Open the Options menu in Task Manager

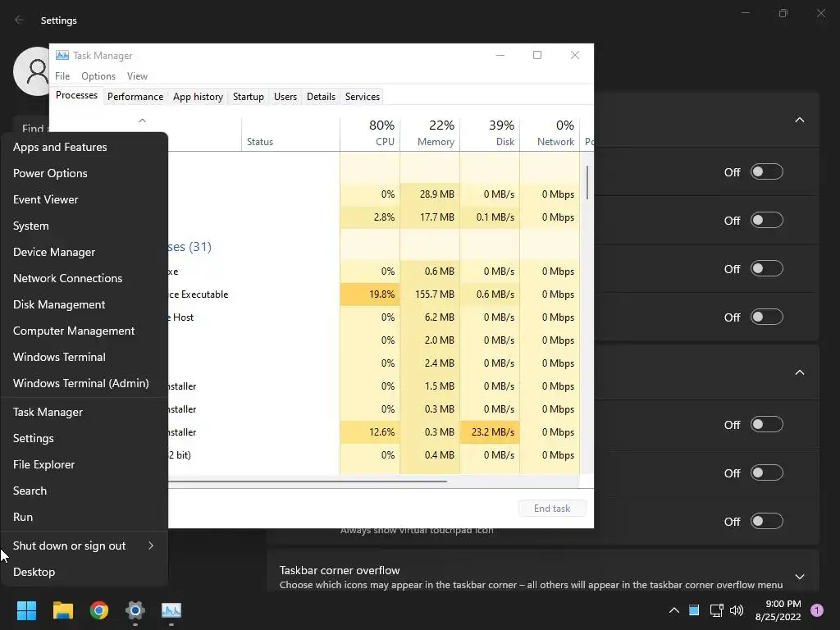pos(98,76)
